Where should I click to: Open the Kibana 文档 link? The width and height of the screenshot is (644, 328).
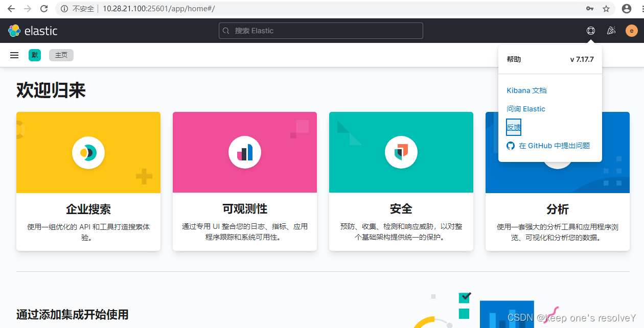tap(526, 90)
